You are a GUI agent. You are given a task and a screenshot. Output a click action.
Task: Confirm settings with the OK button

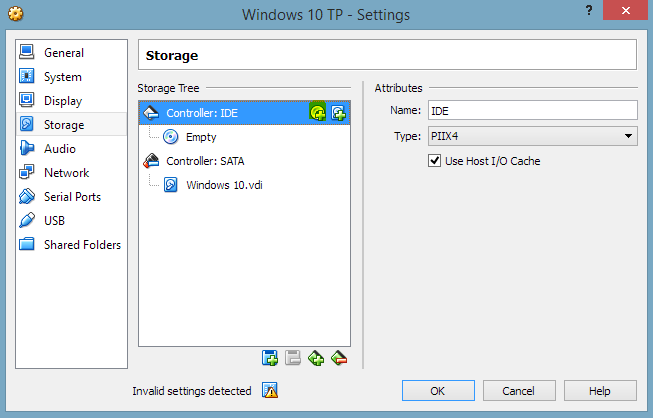coord(438,391)
